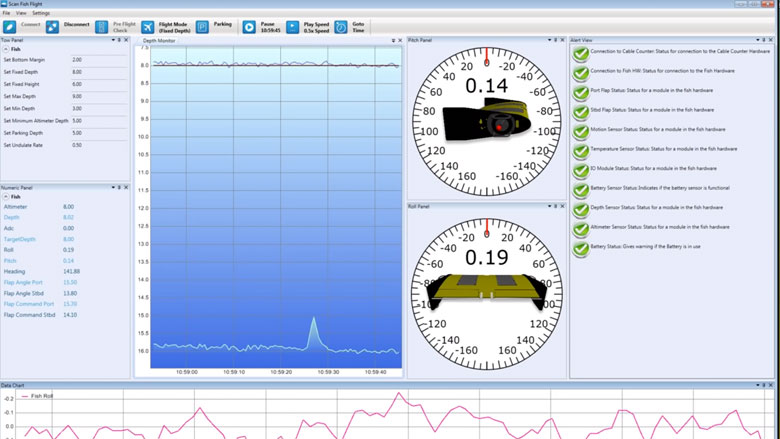Image resolution: width=780 pixels, height=439 pixels.
Task: Click the Pre Flight Check icon
Action: (x=102, y=26)
